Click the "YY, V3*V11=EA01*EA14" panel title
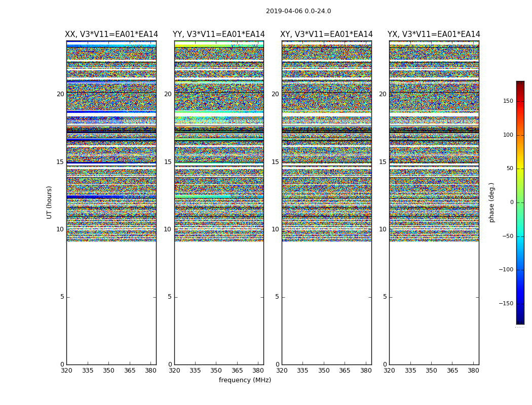This screenshot has height=405, width=532. coord(218,34)
